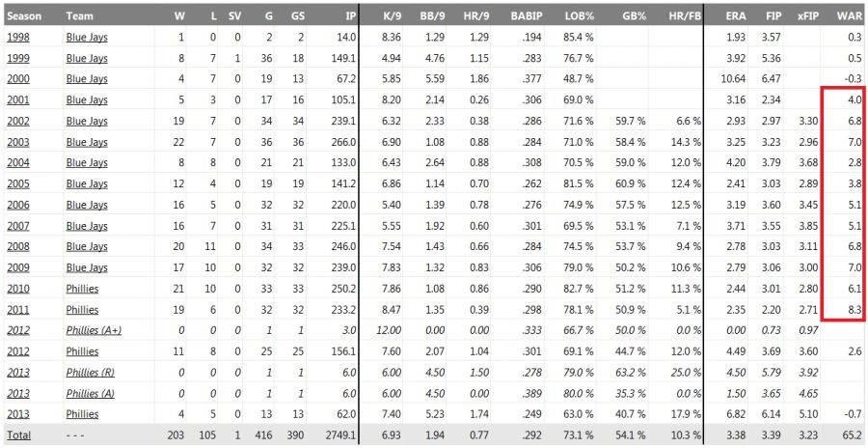This screenshot has height=448, width=868.
Task: Open the 2008 season link
Action: 18,246
